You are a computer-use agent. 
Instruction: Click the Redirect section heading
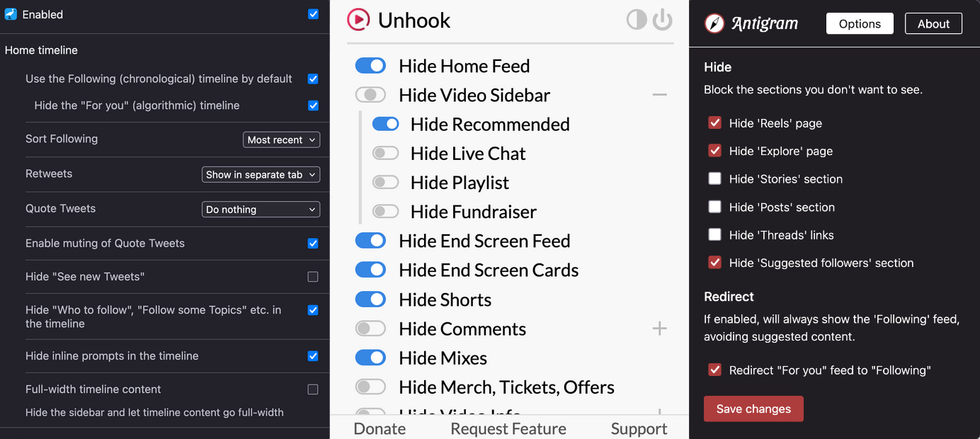(x=729, y=297)
